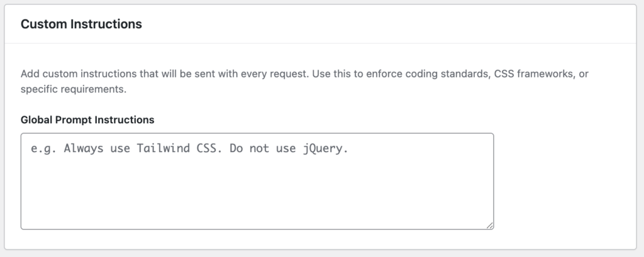Click the Custom Instructions heading

click(81, 25)
